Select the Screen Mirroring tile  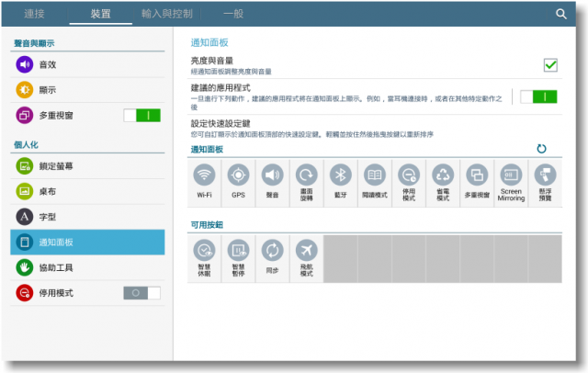pos(511,181)
